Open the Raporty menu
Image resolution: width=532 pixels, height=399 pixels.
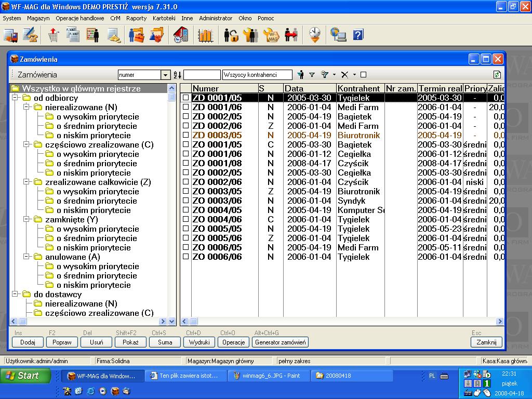point(136,18)
